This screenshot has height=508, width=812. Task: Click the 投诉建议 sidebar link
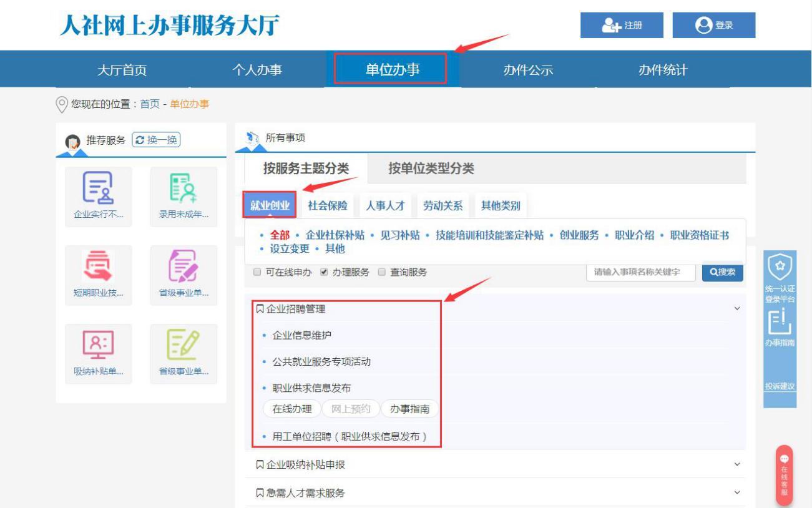780,386
